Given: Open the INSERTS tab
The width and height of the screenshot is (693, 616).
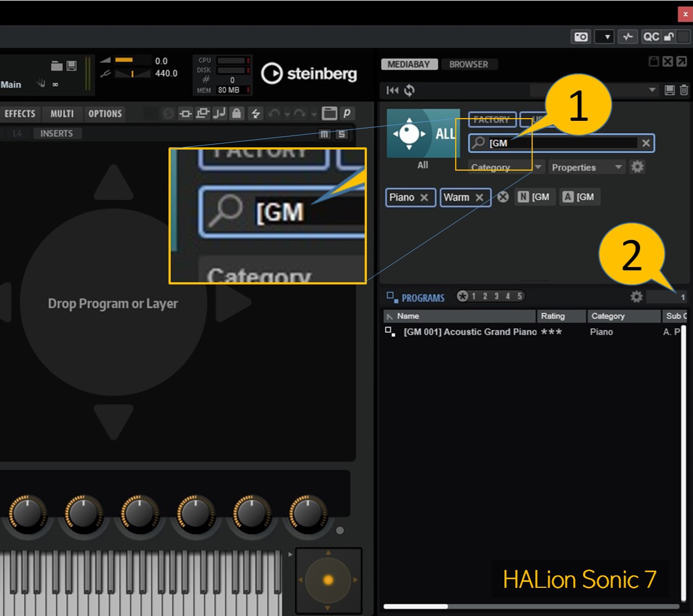Looking at the screenshot, I should point(56,133).
